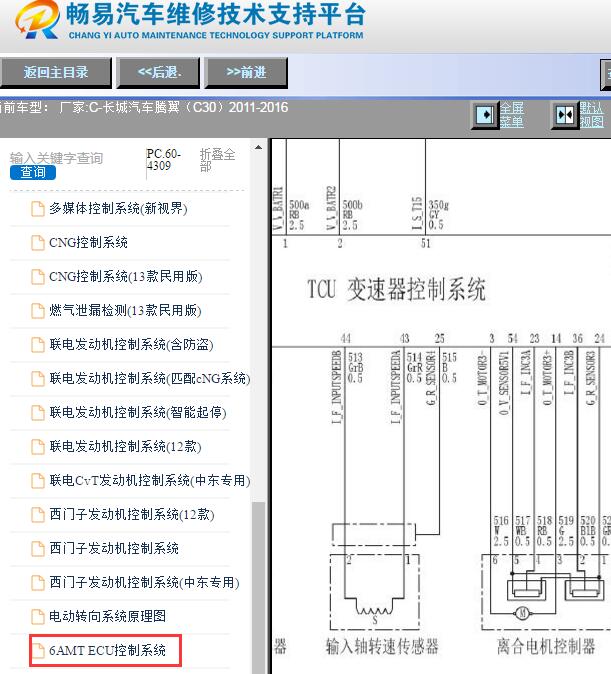Go back with <<后退 button
611x674 pixels.
tap(159, 73)
